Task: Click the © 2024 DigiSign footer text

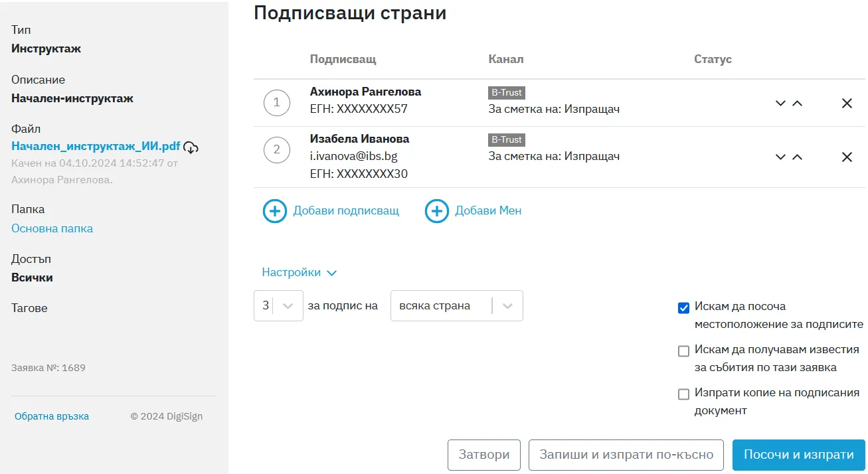Action: pos(167,416)
